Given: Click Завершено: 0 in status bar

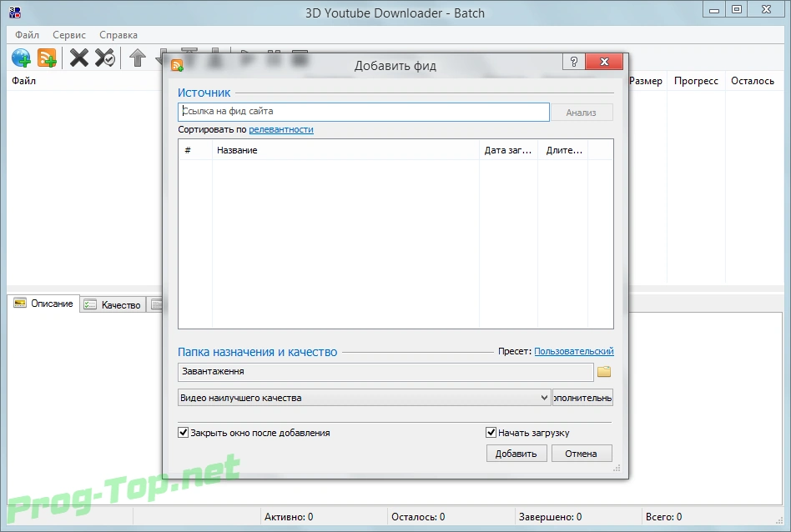Looking at the screenshot, I should pos(551,517).
